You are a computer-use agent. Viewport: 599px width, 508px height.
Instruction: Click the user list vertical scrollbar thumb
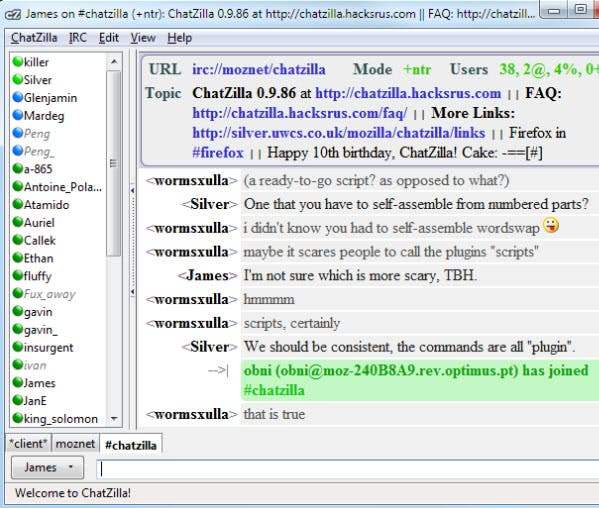(x=114, y=163)
